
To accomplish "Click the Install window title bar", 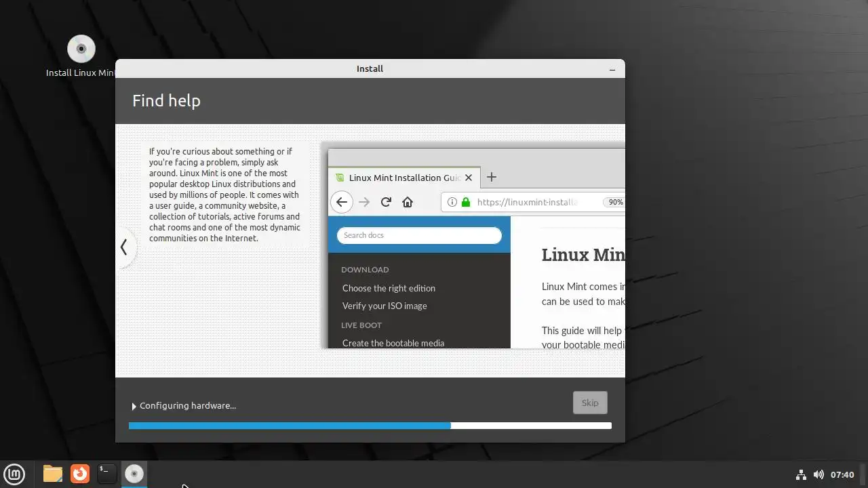I will point(370,68).
